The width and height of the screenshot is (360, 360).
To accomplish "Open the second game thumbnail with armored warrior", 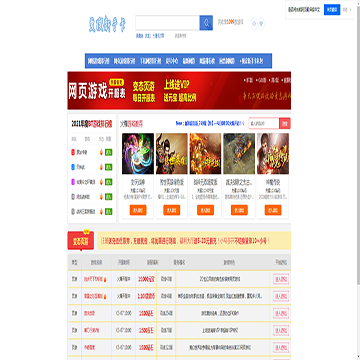I will (172, 154).
